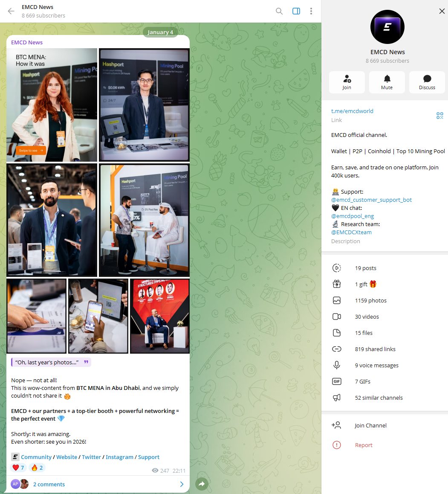448x494 pixels.
Task: Close the channel info panel
Action: [x=442, y=12]
